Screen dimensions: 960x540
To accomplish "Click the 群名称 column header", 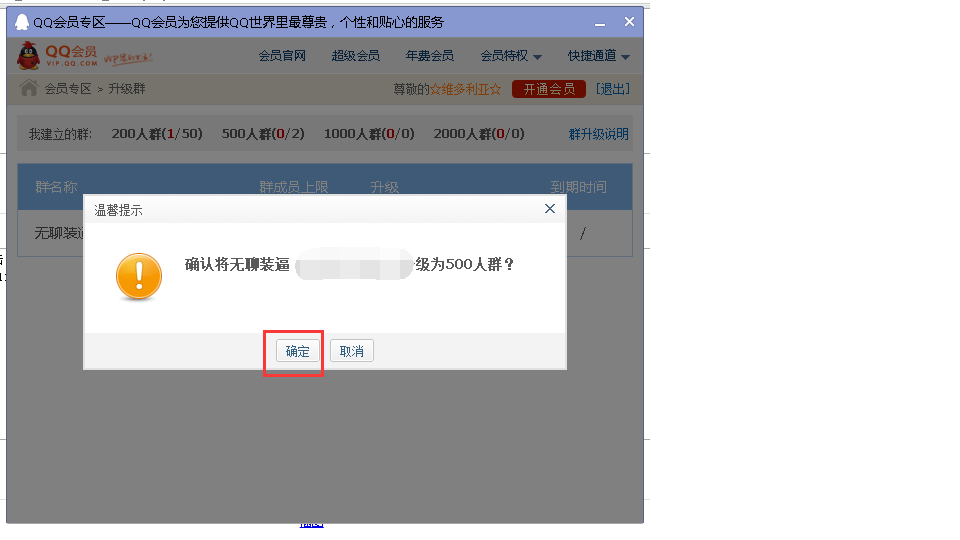I will [x=56, y=187].
